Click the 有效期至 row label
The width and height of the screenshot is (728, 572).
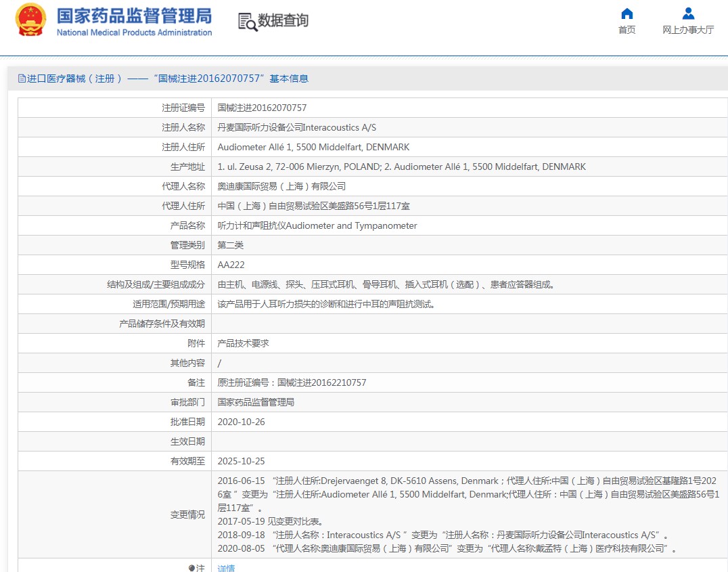187,461
